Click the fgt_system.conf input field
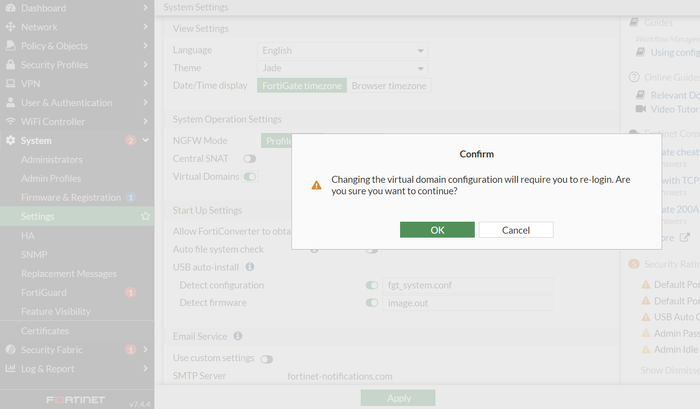 pyautogui.click(x=468, y=285)
